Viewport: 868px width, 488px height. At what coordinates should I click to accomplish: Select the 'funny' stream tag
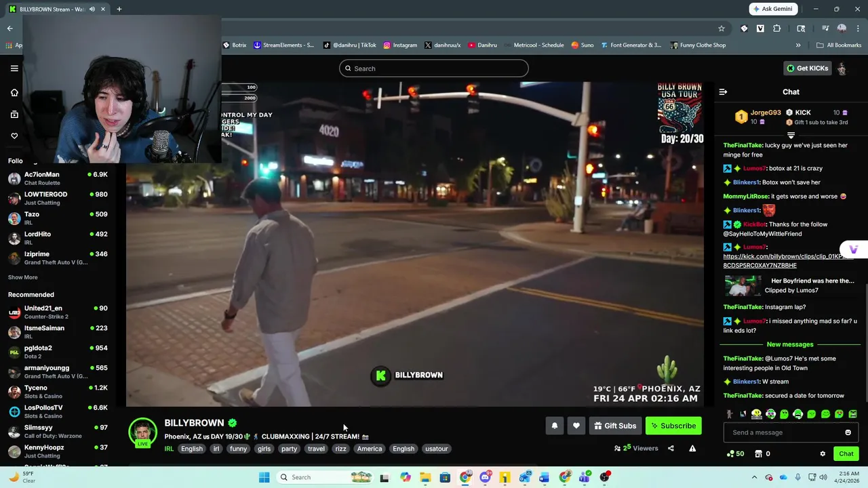click(238, 449)
